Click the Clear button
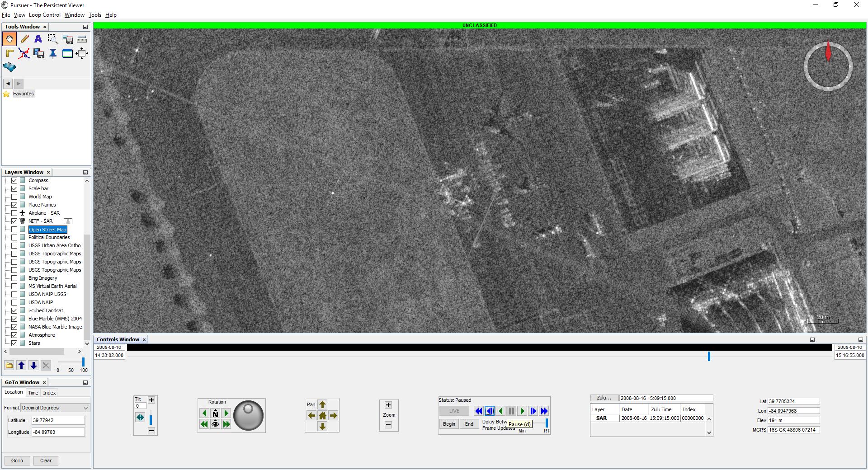868x470 pixels. point(46,461)
